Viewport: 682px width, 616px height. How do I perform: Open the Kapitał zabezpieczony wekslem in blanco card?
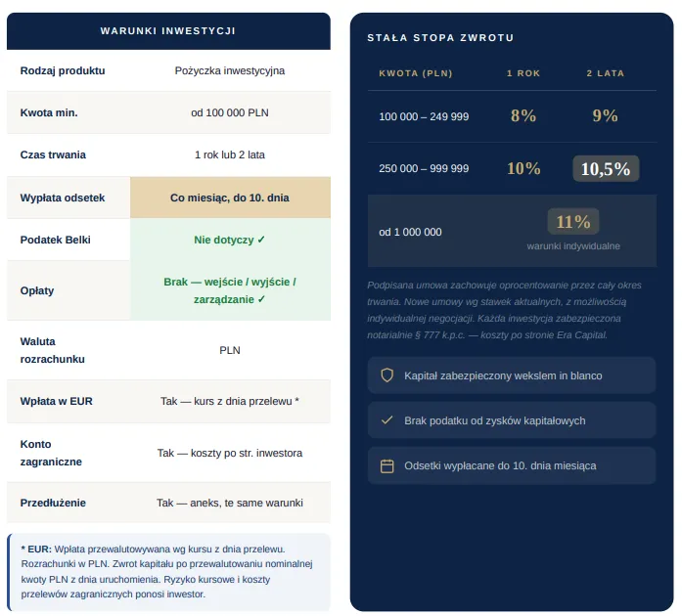click(512, 375)
